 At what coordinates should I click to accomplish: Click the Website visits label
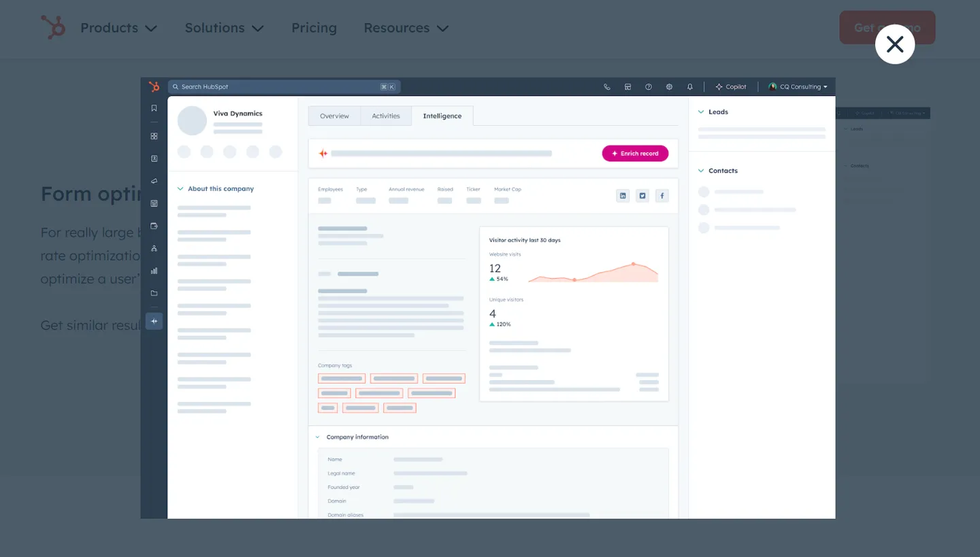tap(505, 254)
